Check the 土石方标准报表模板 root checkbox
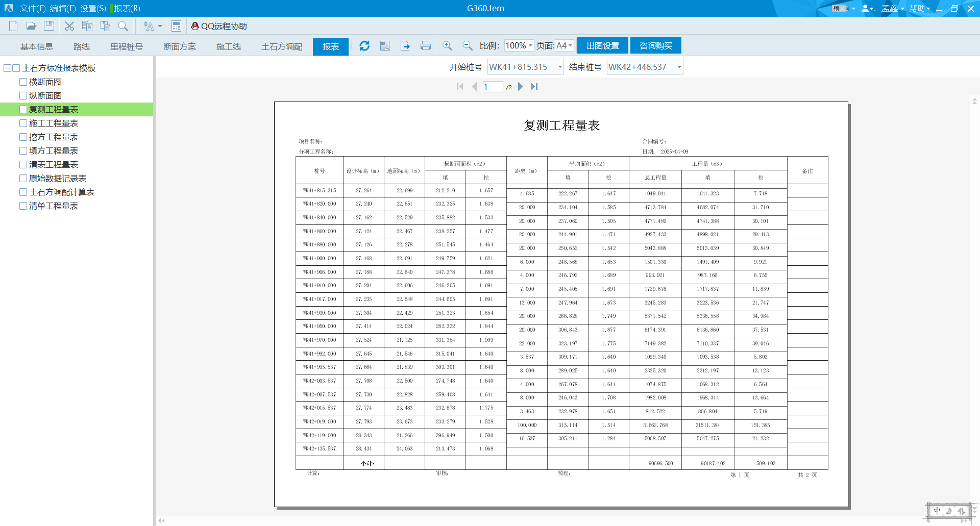 pyautogui.click(x=16, y=68)
